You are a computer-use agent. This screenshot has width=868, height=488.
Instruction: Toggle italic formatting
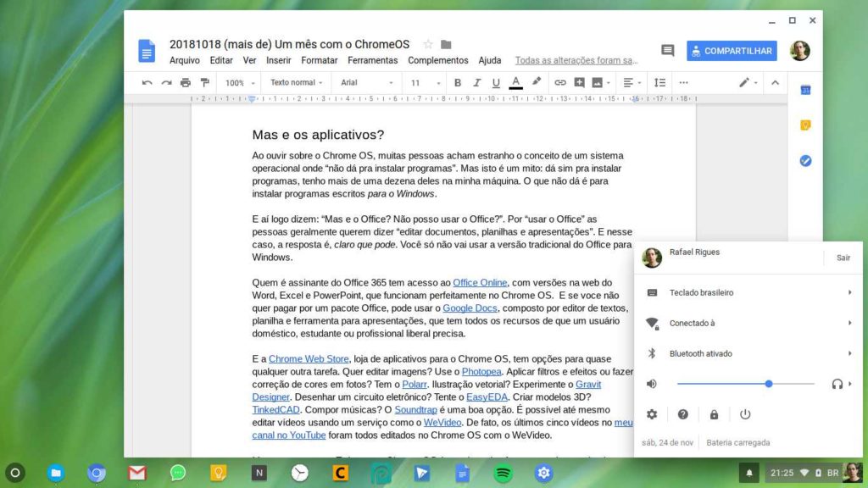click(476, 83)
